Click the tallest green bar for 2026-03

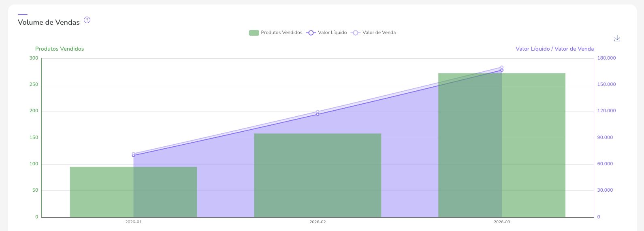click(x=534, y=145)
